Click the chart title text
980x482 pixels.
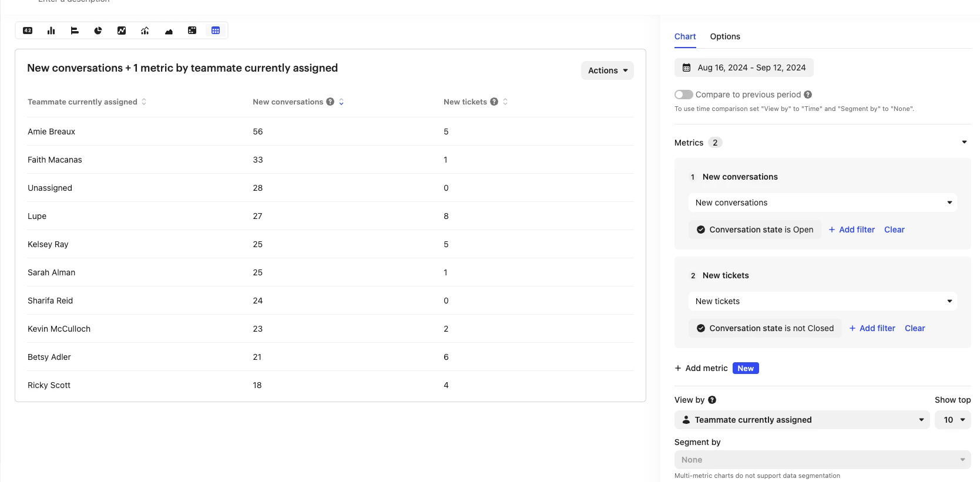pos(182,68)
